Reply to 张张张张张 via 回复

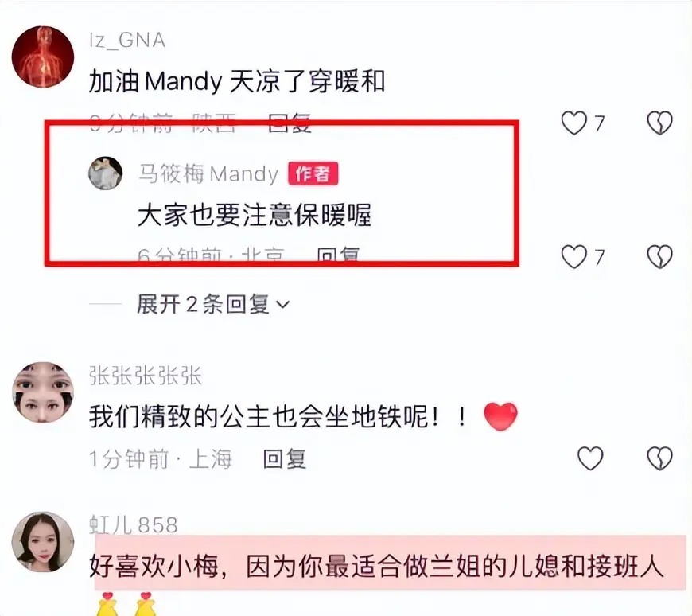[285, 458]
